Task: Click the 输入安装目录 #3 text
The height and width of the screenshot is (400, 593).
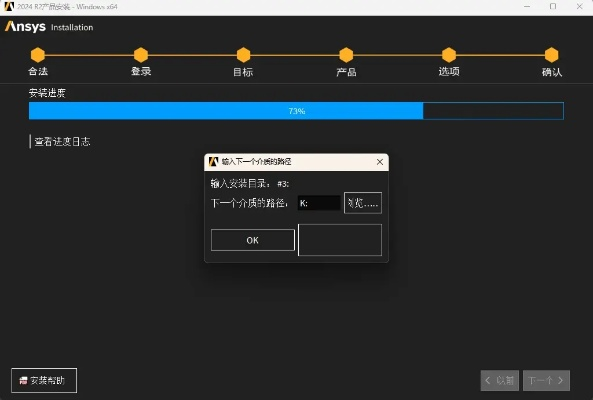Action: 250,184
